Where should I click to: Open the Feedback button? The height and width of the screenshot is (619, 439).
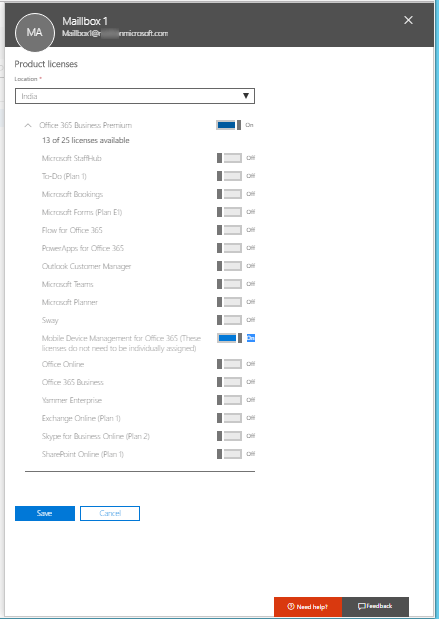375,606
